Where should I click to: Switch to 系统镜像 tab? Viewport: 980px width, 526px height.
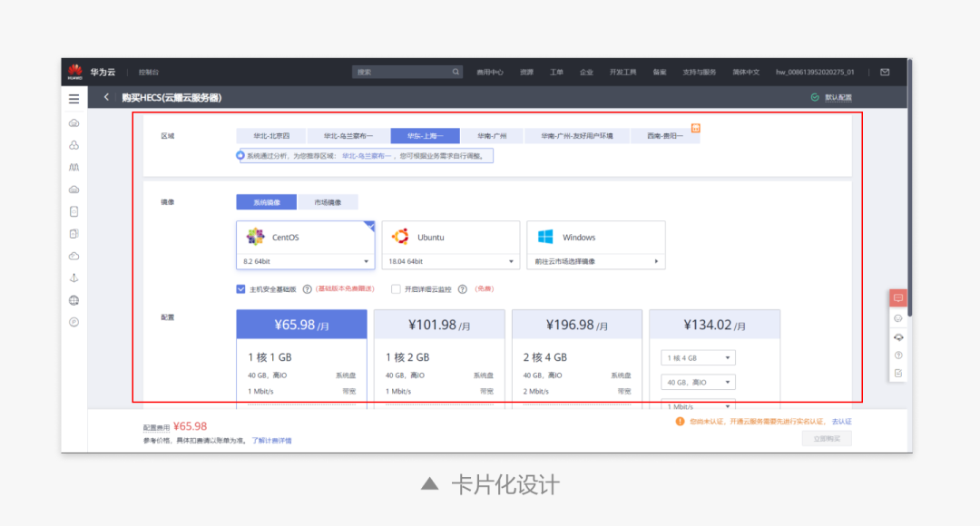[x=266, y=202]
